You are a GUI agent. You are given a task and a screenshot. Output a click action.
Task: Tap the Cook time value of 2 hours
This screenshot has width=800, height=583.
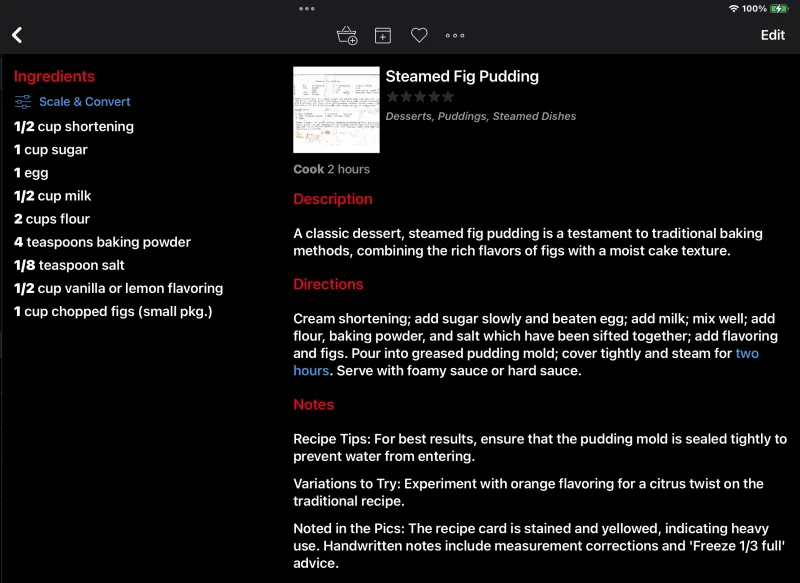pyautogui.click(x=353, y=169)
